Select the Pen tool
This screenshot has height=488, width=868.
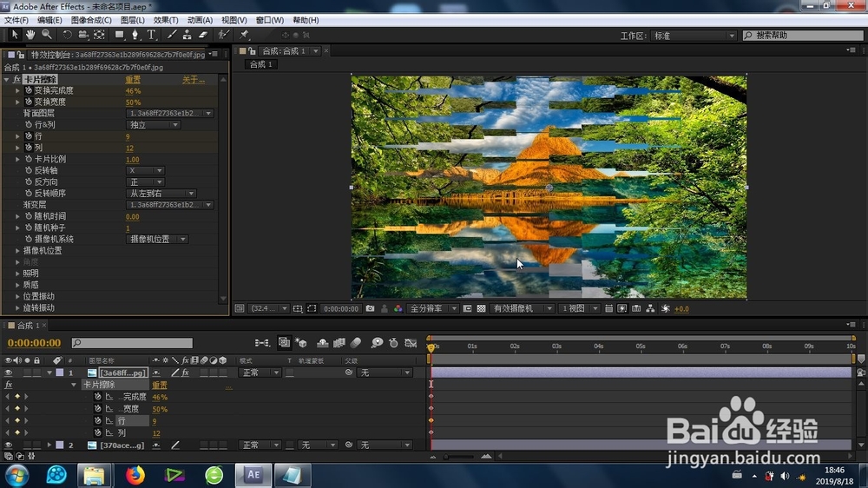click(x=135, y=35)
